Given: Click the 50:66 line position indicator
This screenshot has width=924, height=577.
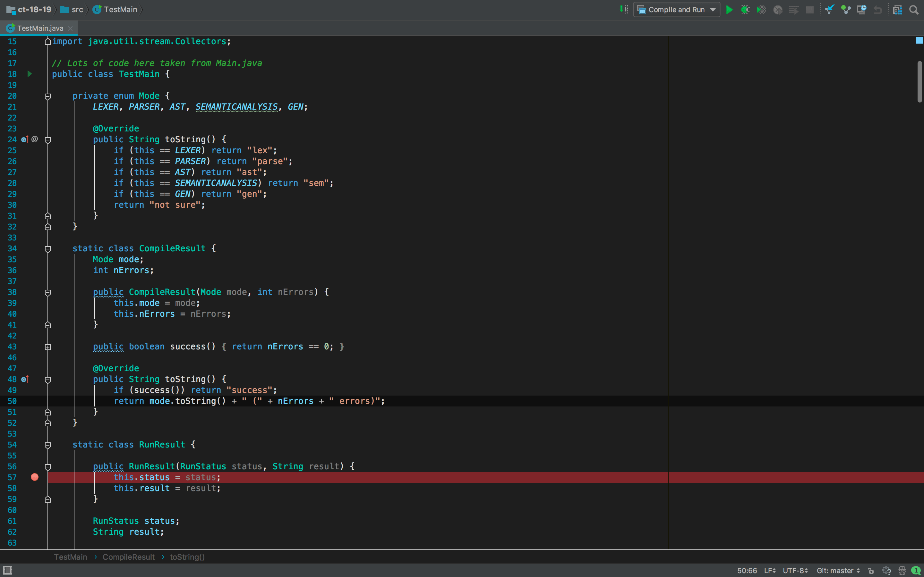Looking at the screenshot, I should [747, 570].
